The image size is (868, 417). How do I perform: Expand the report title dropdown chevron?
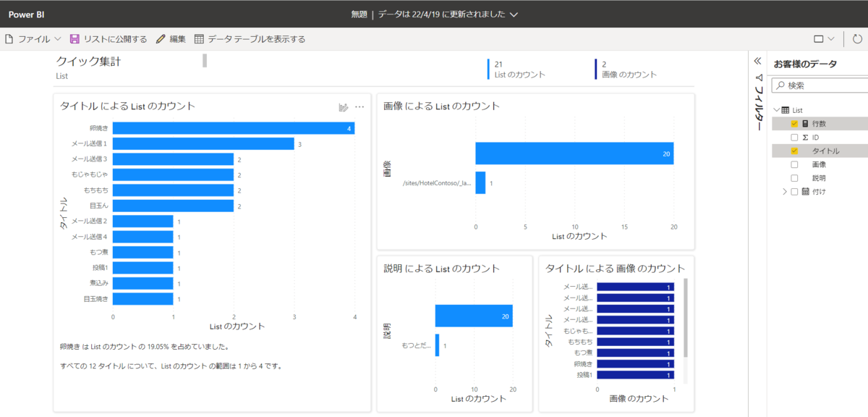(514, 14)
